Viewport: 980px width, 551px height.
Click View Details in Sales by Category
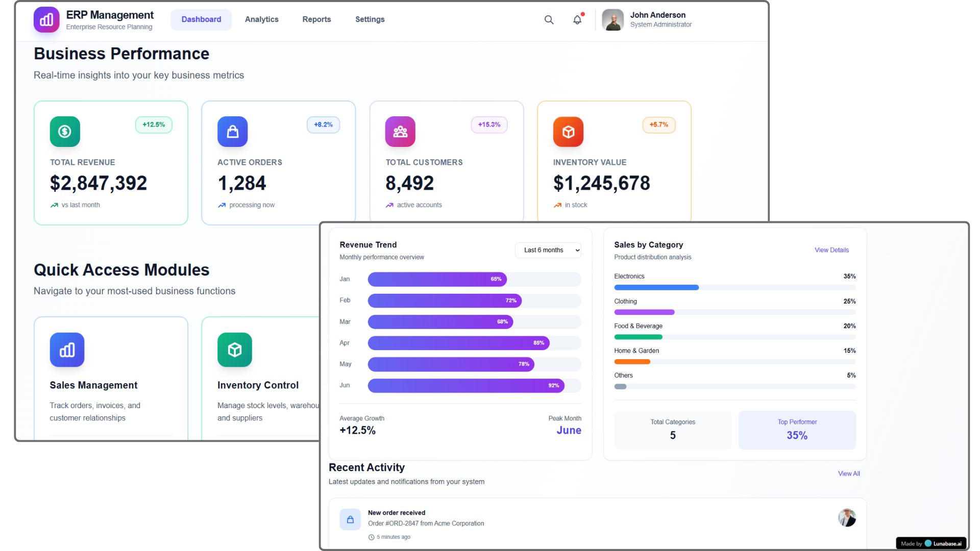coord(831,250)
